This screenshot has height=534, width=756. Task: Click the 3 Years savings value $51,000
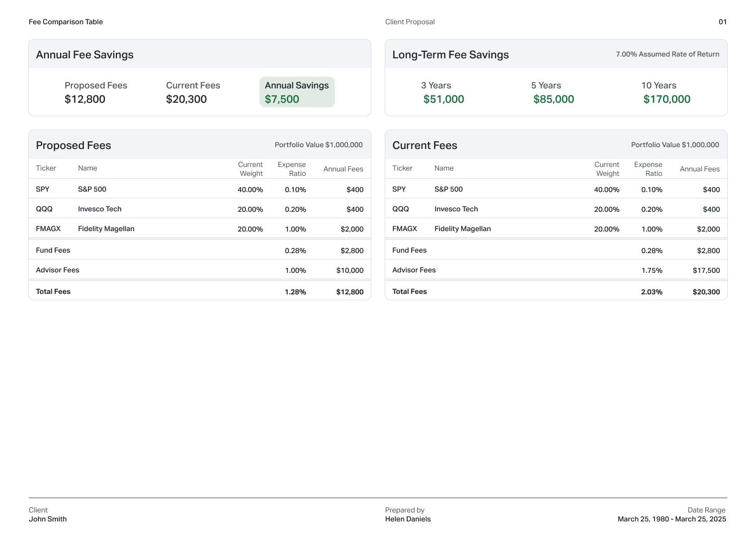pyautogui.click(x=444, y=99)
